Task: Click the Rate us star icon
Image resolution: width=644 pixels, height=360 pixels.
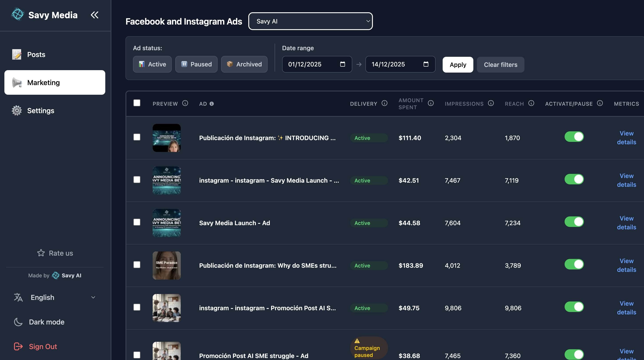Action: [x=41, y=253]
